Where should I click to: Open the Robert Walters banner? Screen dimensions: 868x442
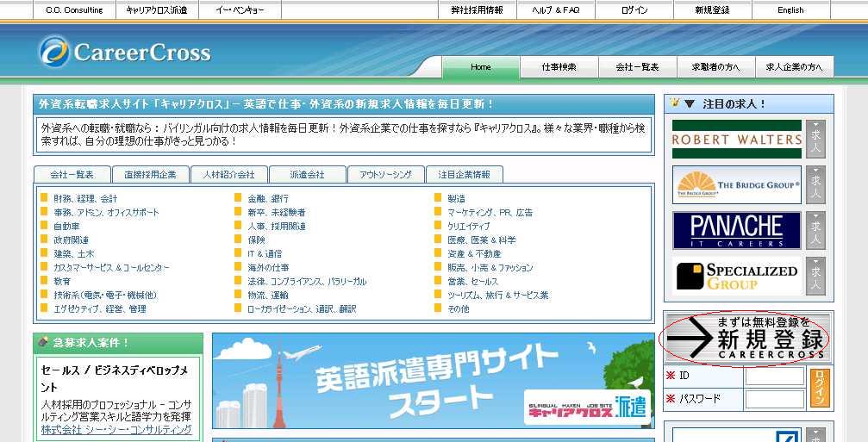737,140
